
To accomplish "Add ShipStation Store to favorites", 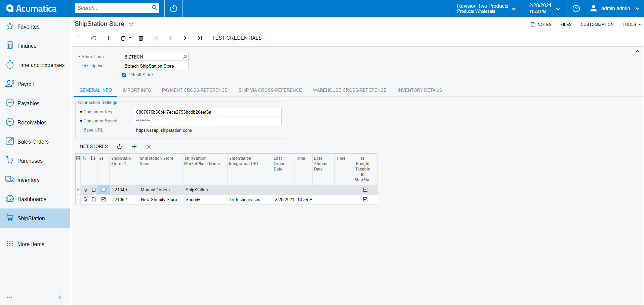I will click(131, 24).
